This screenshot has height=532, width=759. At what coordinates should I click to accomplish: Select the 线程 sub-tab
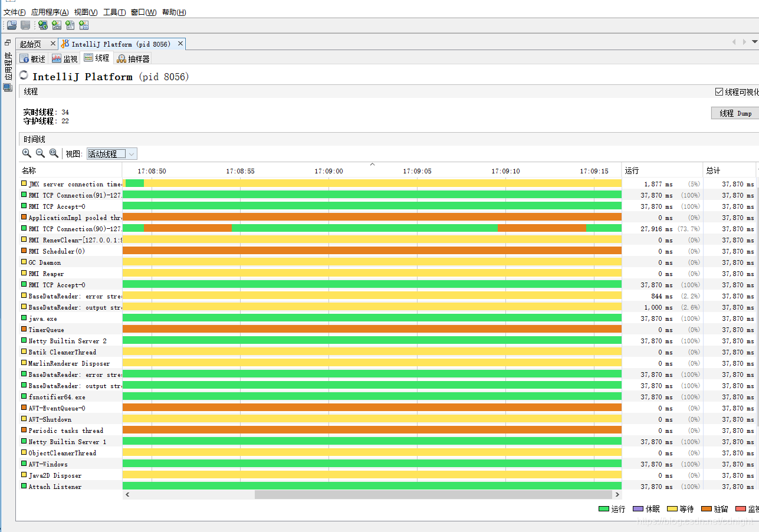point(97,58)
